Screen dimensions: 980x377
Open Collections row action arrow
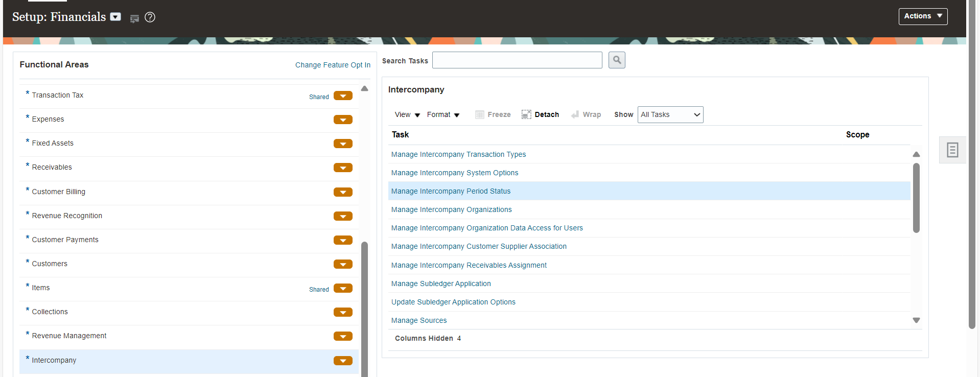click(x=343, y=312)
